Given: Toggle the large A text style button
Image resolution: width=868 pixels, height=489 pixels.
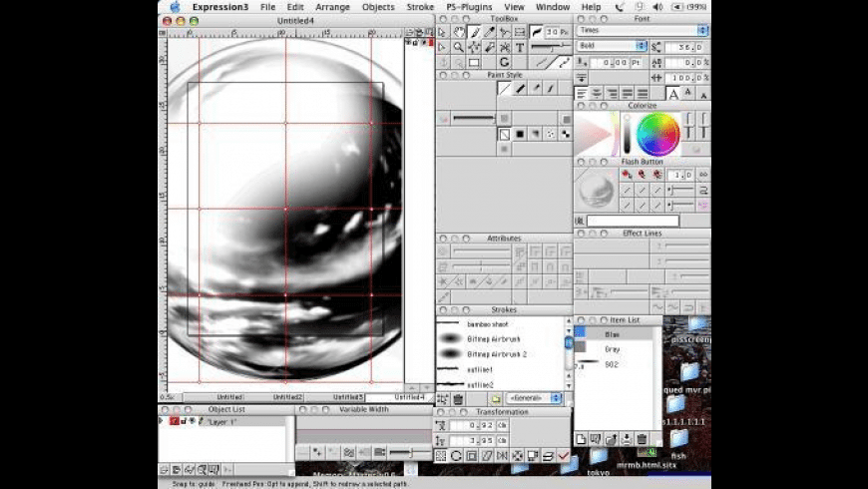Looking at the screenshot, I should [672, 94].
